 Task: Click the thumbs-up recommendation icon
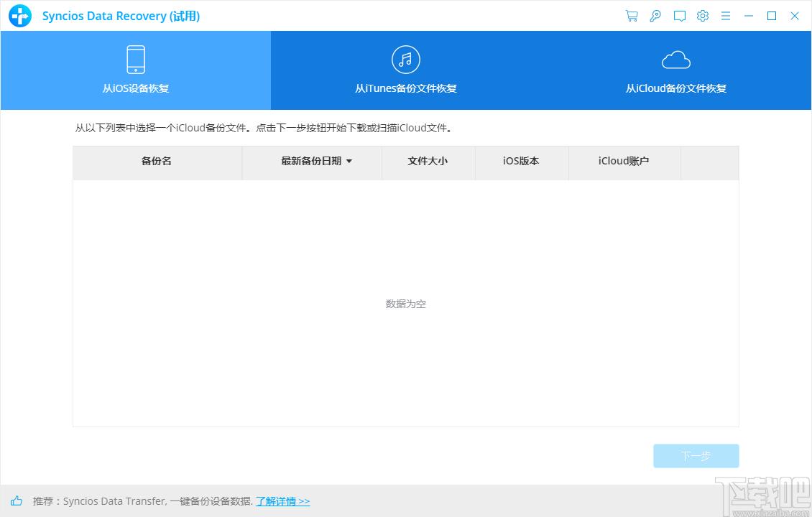point(17,500)
